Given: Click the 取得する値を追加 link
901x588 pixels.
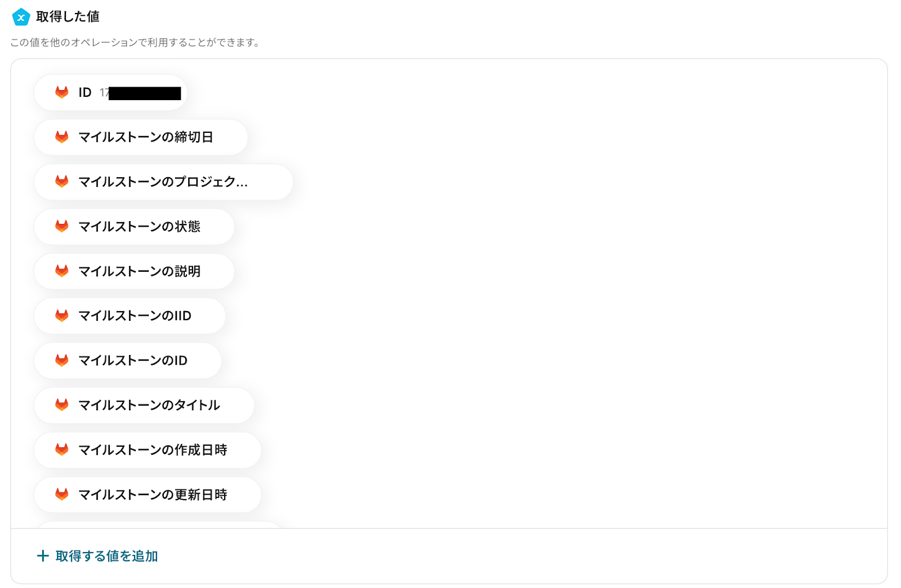Looking at the screenshot, I should click(x=106, y=556).
